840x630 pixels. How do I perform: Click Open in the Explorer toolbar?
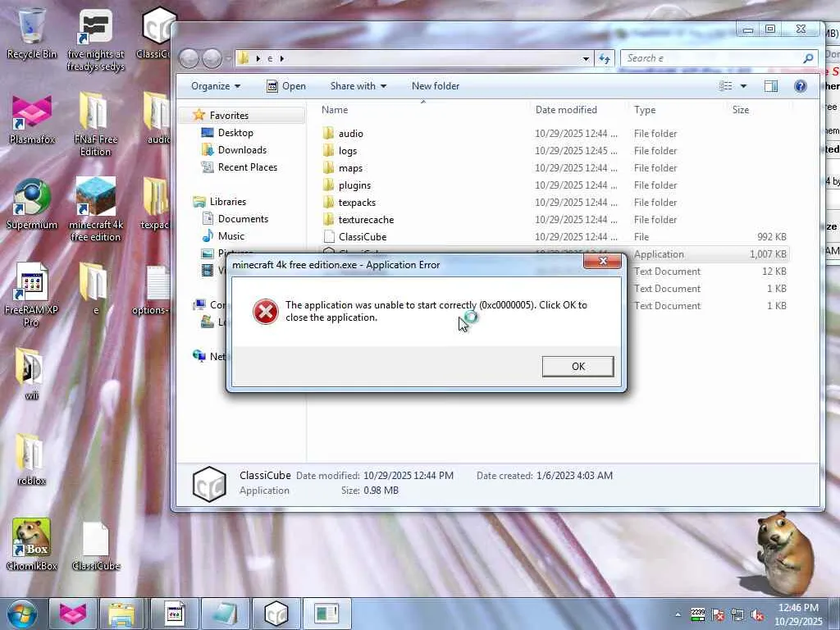point(286,86)
